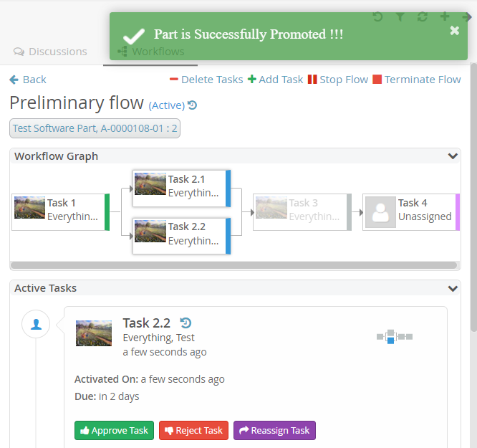Click history icon beside Task 2.2 title

click(x=185, y=323)
